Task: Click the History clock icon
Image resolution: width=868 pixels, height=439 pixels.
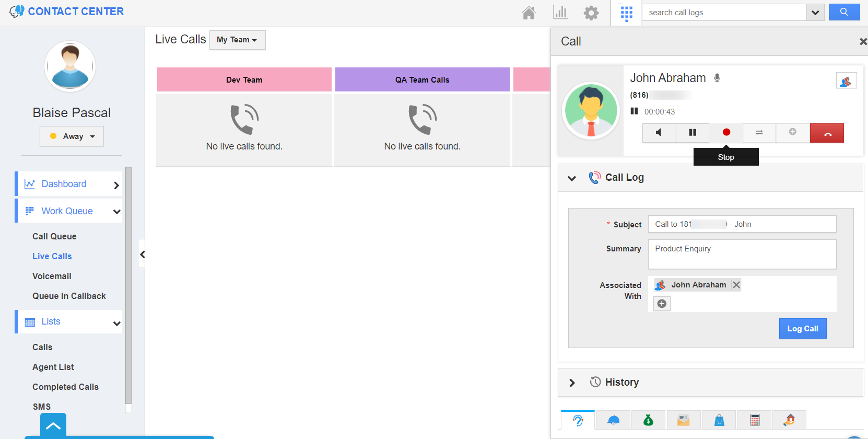Action: [595, 382]
